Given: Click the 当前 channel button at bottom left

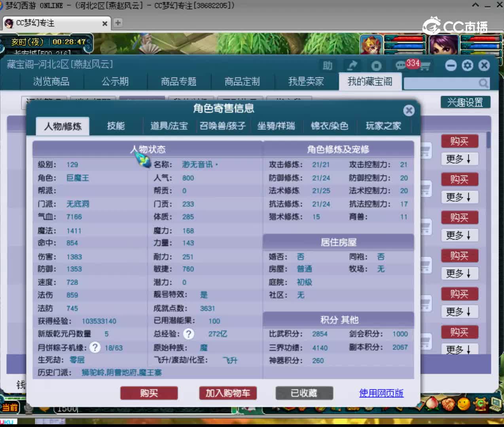Looking at the screenshot, I should 10,408.
